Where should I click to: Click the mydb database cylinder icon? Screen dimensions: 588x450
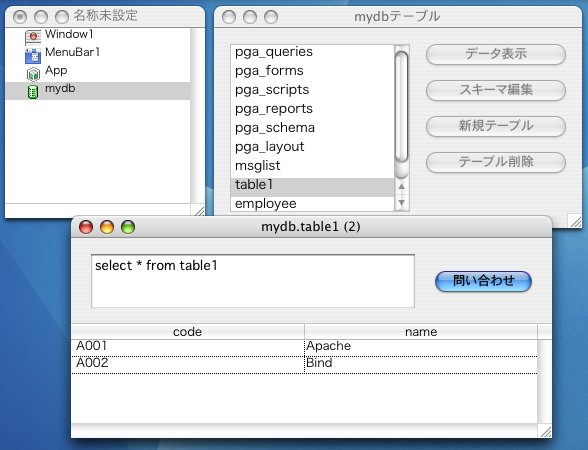pyautogui.click(x=33, y=92)
